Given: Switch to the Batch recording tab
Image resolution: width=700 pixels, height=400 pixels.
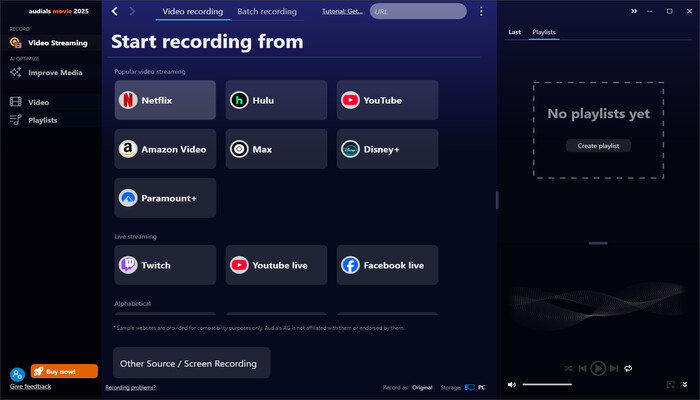Looking at the screenshot, I should pos(267,12).
